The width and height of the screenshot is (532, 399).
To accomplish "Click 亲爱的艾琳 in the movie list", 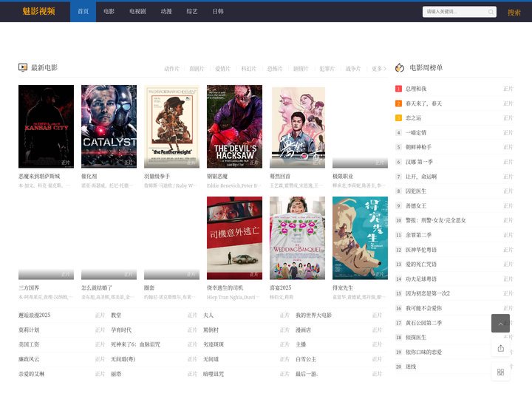I will 31,374.
